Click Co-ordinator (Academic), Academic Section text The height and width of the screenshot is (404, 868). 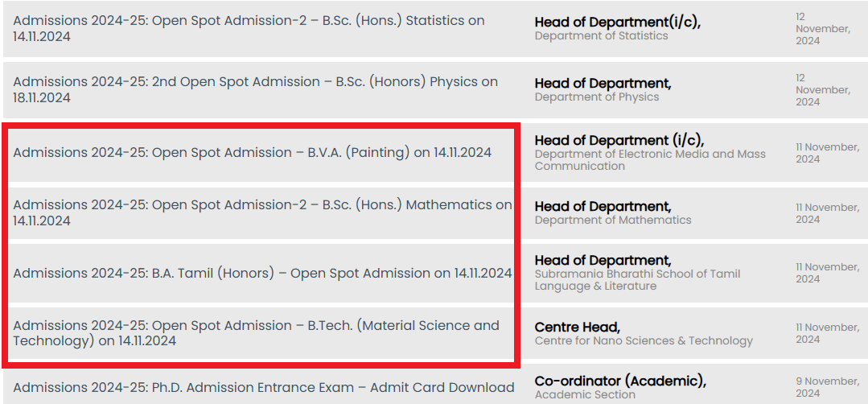coord(619,387)
